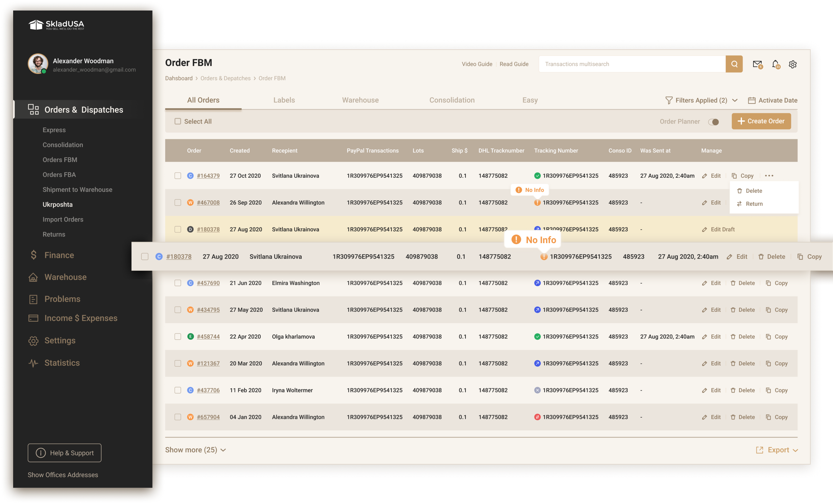The width and height of the screenshot is (833, 504).
Task: Click the three-dots menu on order #164379
Action: click(x=769, y=176)
